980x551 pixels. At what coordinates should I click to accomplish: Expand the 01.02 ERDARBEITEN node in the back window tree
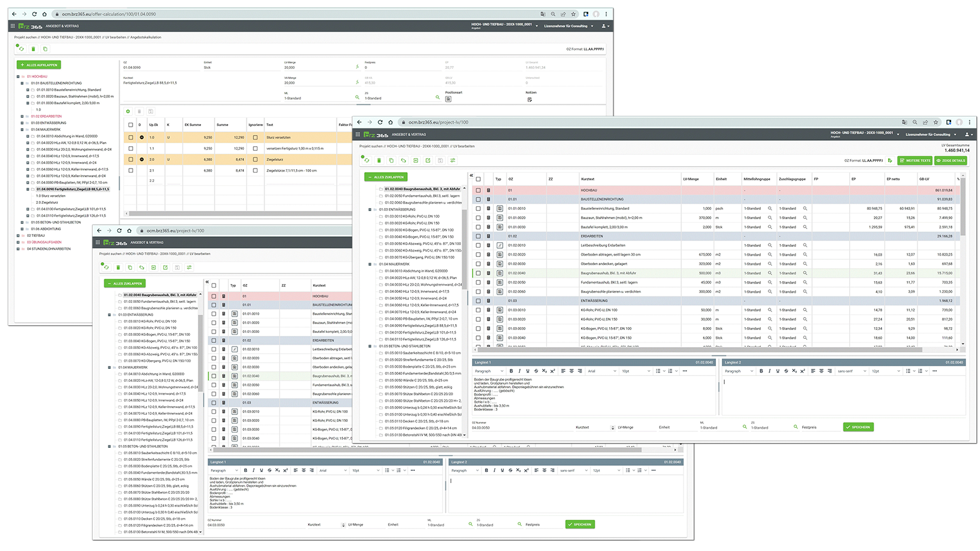tap(22, 116)
